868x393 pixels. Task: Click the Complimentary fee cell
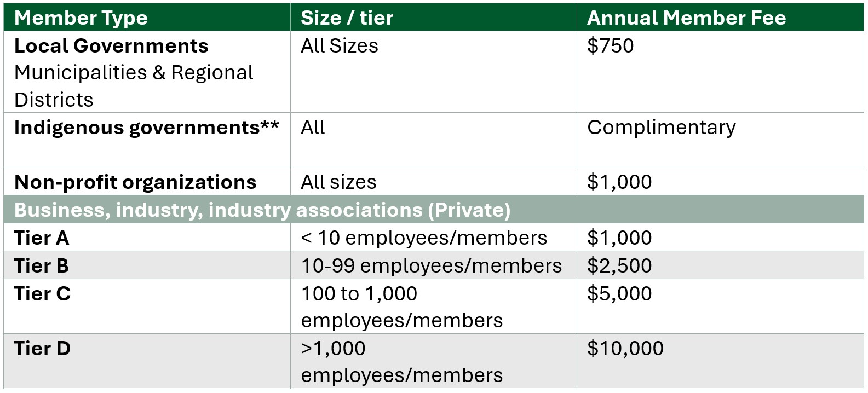(x=720, y=140)
